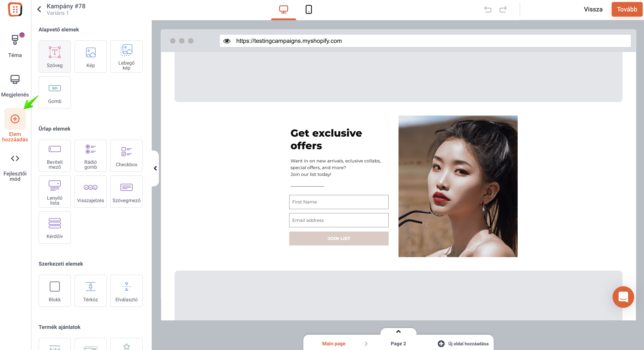The width and height of the screenshot is (644, 350).
Task: Select Elem hozzáadás sidebar item
Action: (x=15, y=125)
